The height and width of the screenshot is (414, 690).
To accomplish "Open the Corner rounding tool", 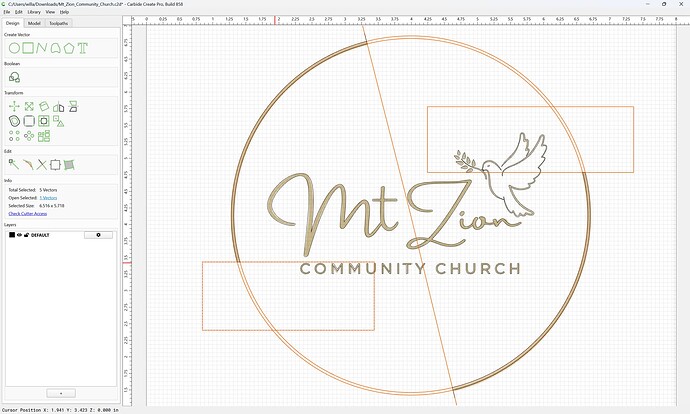I will point(29,121).
